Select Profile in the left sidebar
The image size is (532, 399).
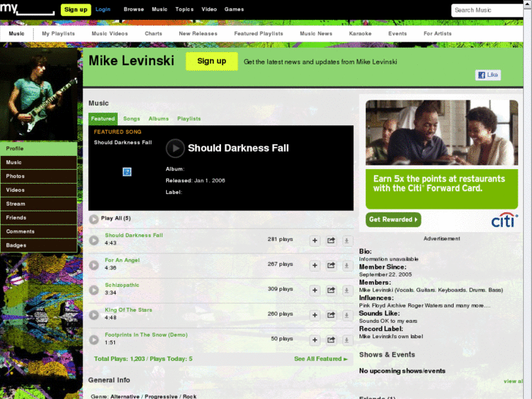pyautogui.click(x=39, y=149)
